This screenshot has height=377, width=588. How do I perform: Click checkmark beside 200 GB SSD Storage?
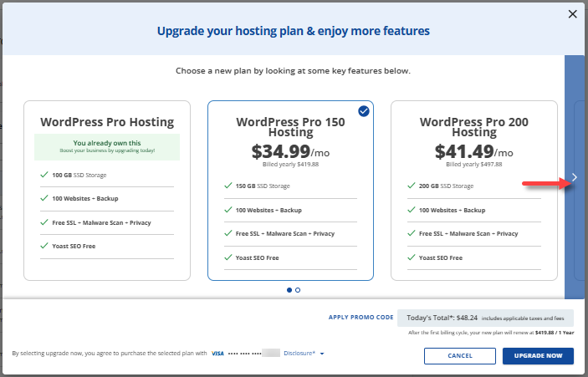[x=412, y=186]
